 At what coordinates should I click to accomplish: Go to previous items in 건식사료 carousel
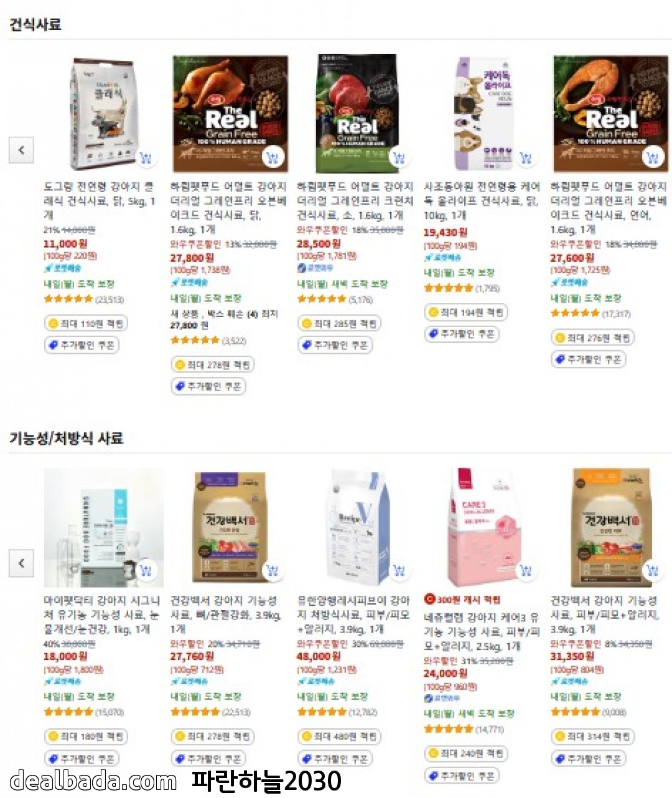pos(21,150)
